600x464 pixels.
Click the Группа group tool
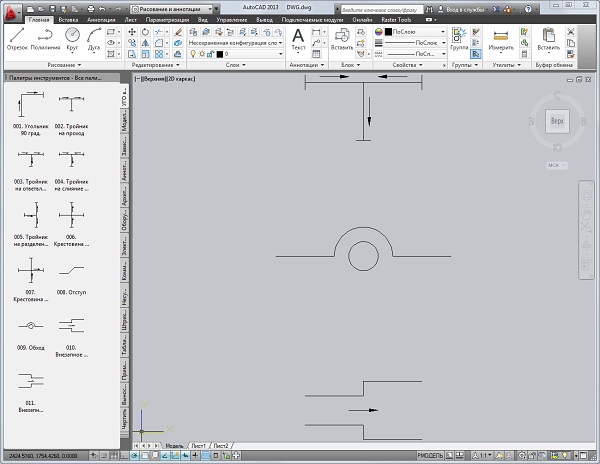(460, 38)
